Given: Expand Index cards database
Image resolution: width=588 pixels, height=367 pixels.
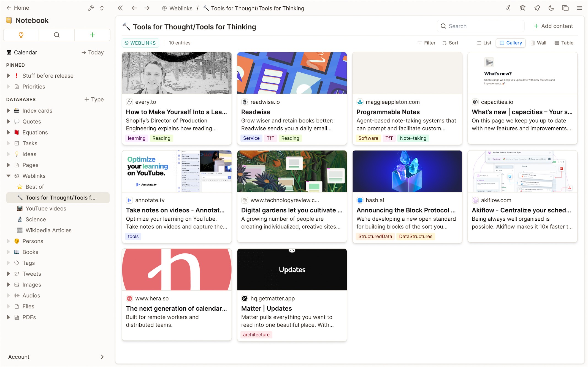Looking at the screenshot, I should click(8, 111).
